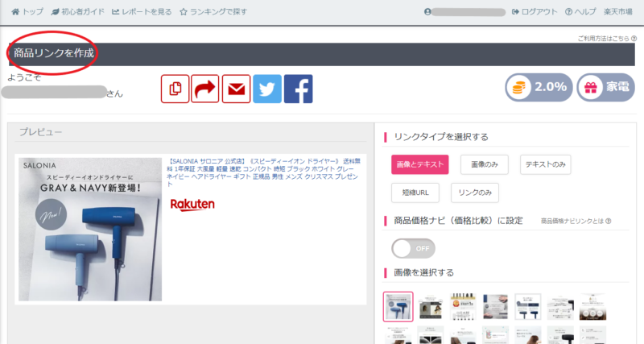Viewport: 644px width, 344px height.
Task: Click the ログアウト link
Action: pyautogui.click(x=535, y=11)
